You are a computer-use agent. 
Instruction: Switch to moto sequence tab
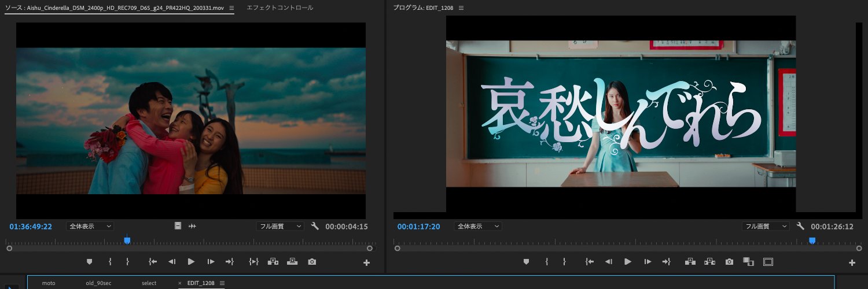pos(49,283)
